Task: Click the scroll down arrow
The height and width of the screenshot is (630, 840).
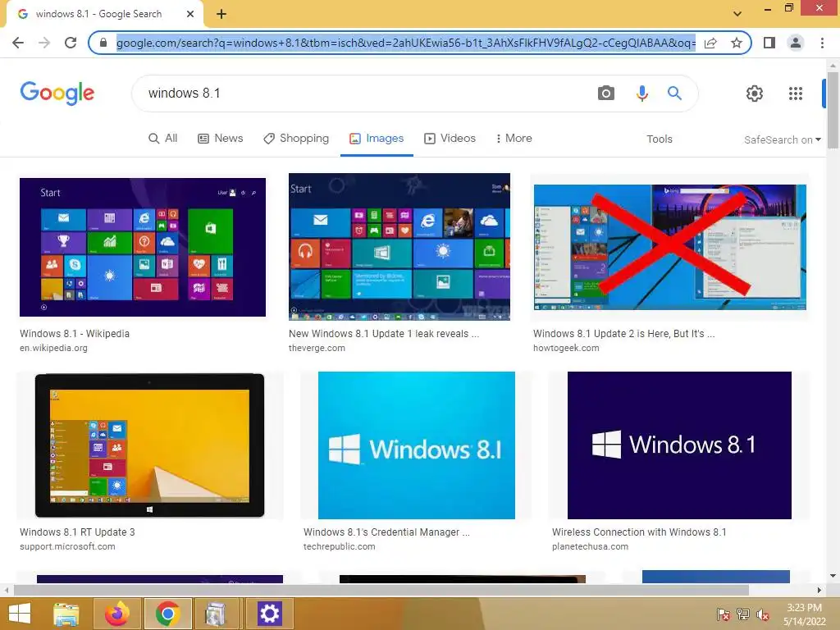Action: (833, 576)
